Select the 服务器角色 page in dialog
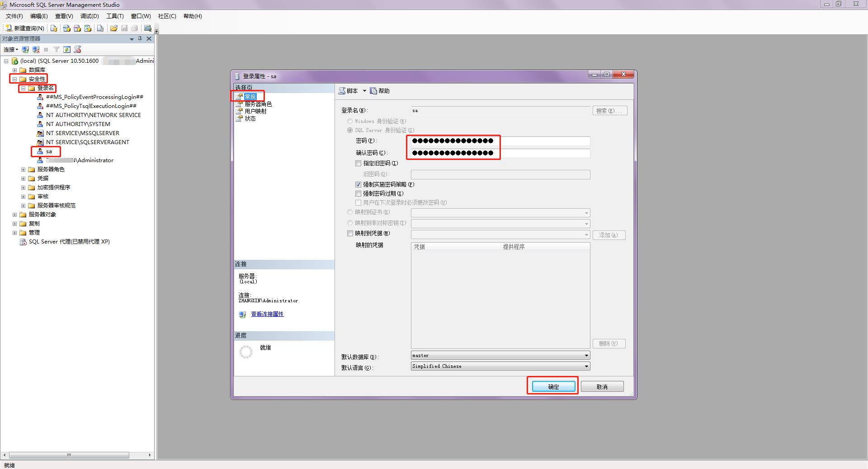 (x=258, y=104)
